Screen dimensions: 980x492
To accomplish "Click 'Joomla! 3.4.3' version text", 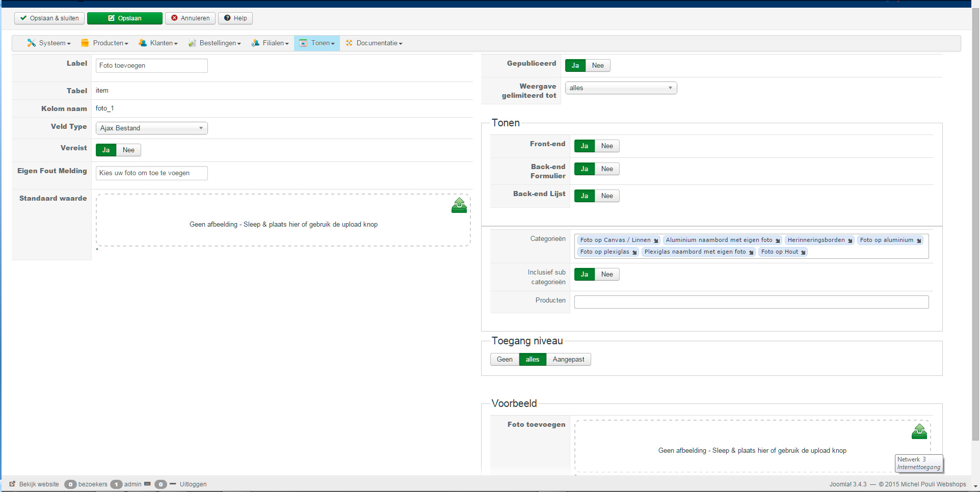I will pyautogui.click(x=847, y=484).
